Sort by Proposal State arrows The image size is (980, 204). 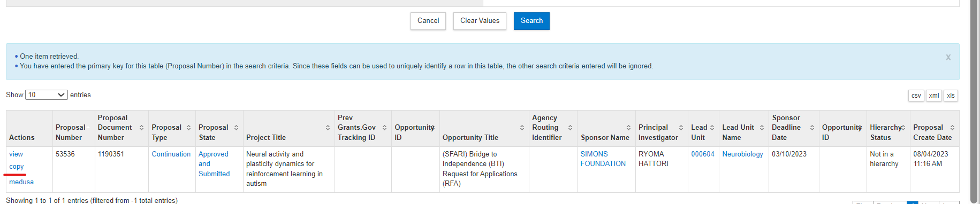pos(236,128)
